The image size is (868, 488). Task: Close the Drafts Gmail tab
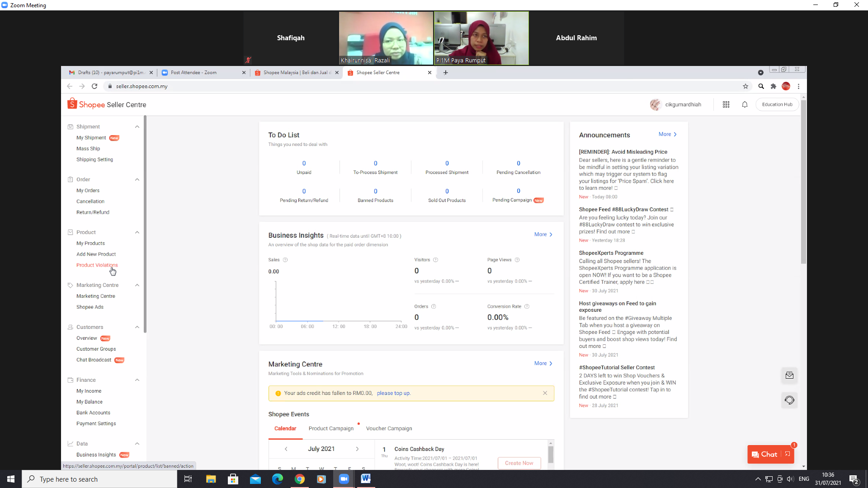pos(151,72)
